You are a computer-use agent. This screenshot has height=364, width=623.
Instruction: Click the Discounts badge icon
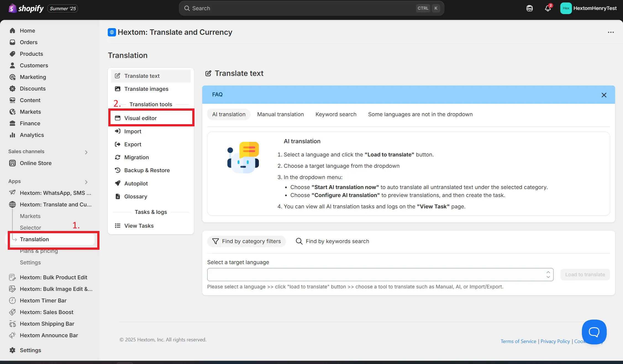click(12, 89)
